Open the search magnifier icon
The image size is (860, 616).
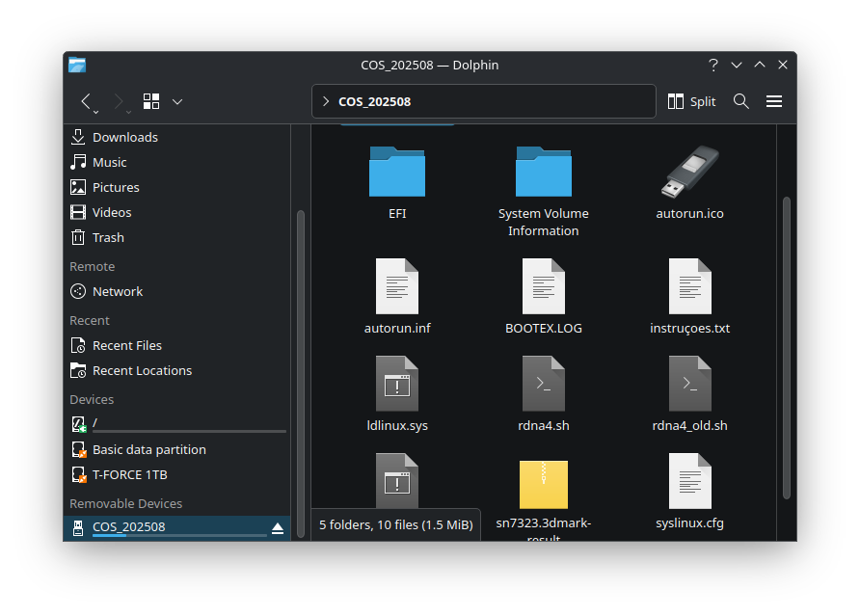point(741,101)
